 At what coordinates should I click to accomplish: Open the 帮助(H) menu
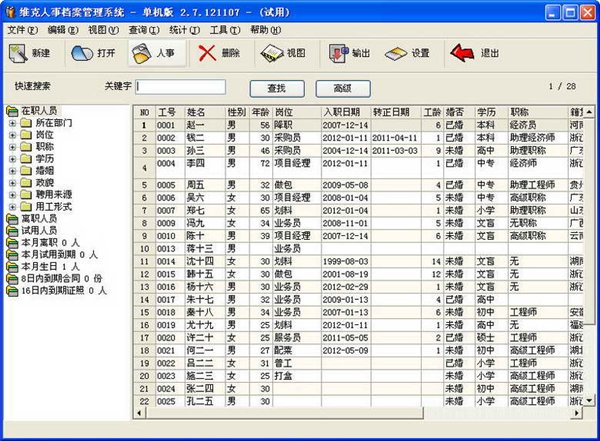click(x=266, y=30)
